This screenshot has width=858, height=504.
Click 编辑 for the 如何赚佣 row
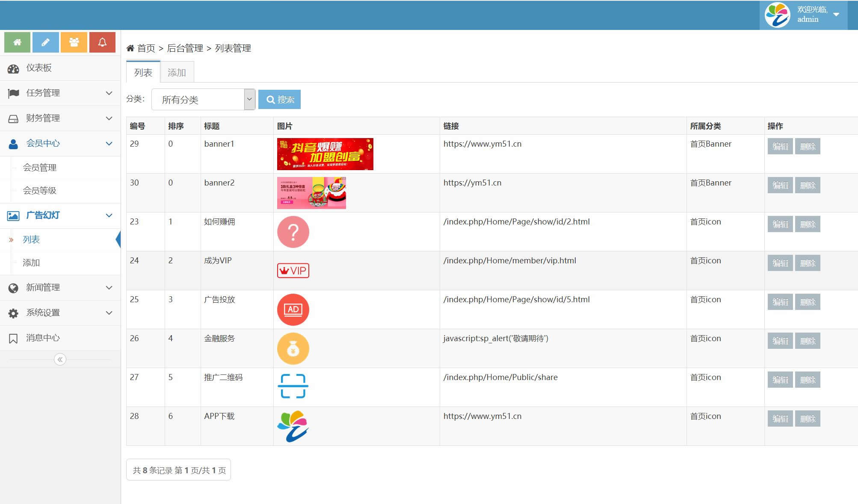pos(780,224)
